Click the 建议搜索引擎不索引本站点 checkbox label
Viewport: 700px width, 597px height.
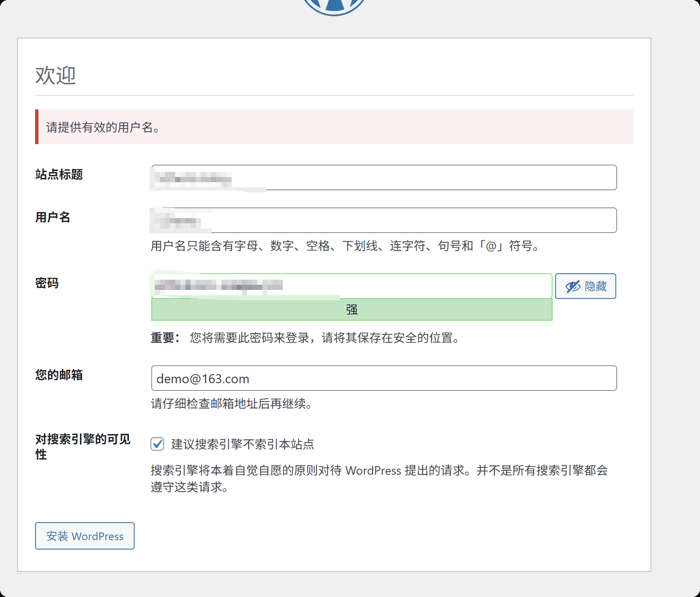[x=242, y=444]
